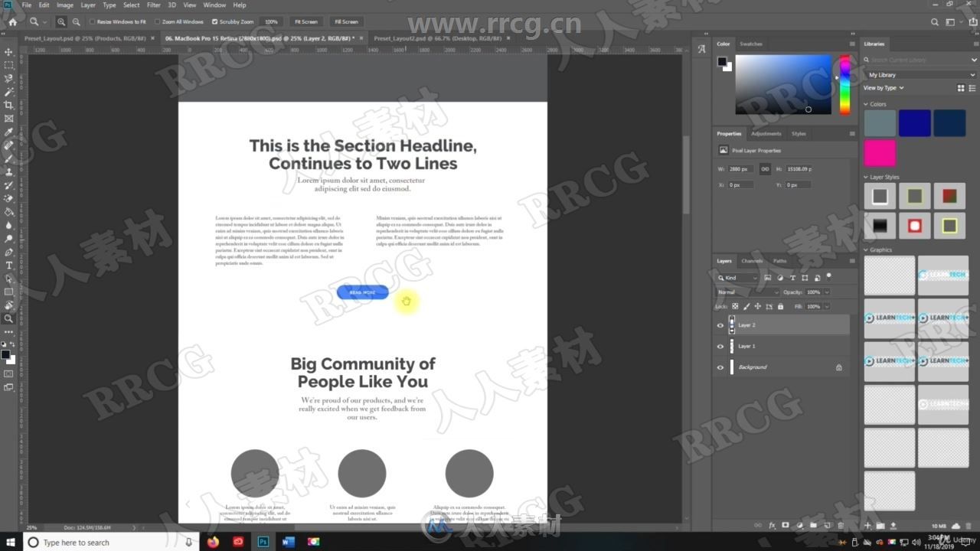Add a layer style (fx) button
The image size is (980, 551).
[772, 526]
